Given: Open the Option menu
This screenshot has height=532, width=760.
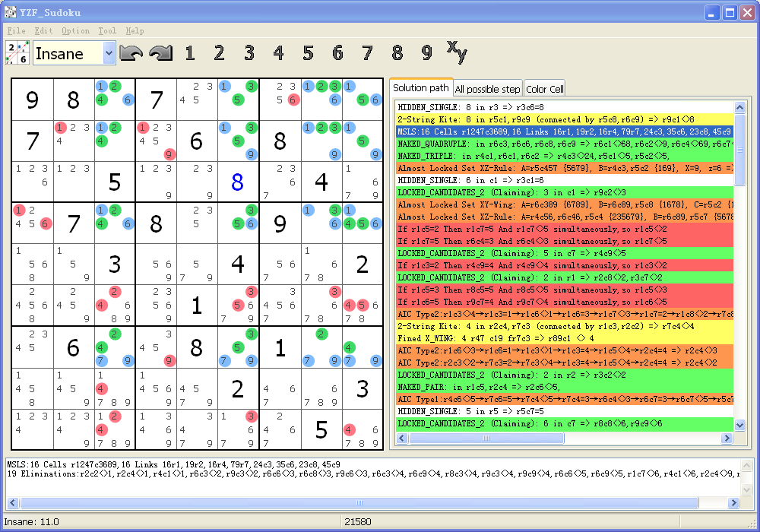Looking at the screenshot, I should coord(75,30).
